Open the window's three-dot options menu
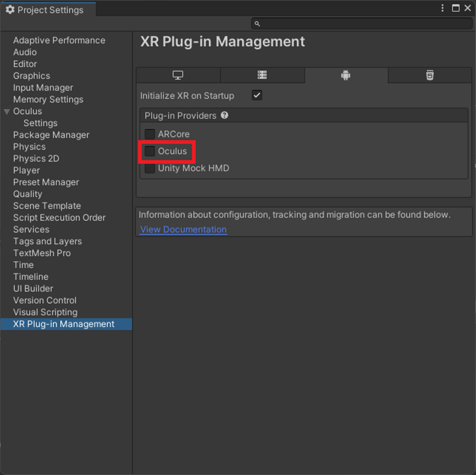Viewport: 476px width, 475px height. coord(442,8)
